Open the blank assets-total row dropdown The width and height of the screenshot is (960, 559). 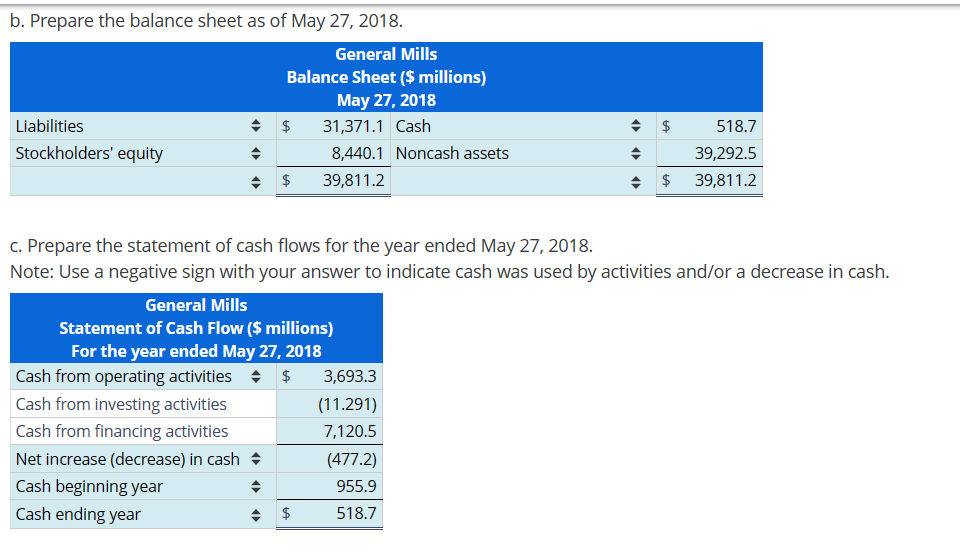coord(523,181)
